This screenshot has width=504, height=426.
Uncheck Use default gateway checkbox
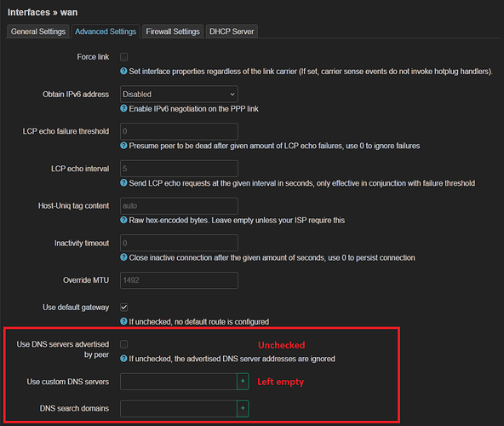coord(123,308)
